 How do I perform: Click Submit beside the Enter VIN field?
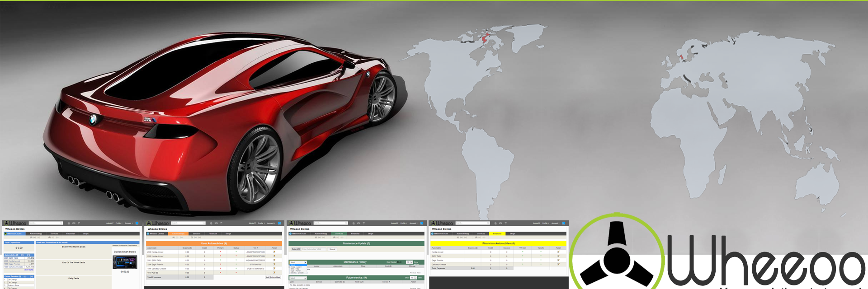pos(332,249)
